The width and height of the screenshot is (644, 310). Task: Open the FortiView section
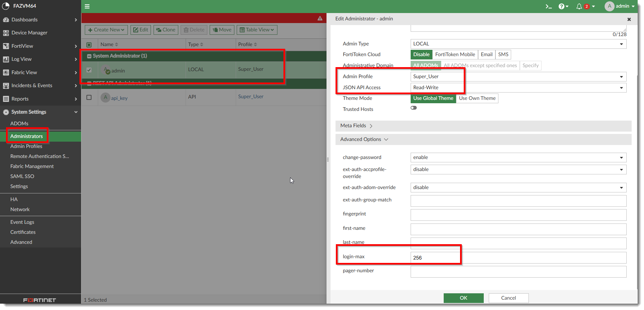click(22, 46)
